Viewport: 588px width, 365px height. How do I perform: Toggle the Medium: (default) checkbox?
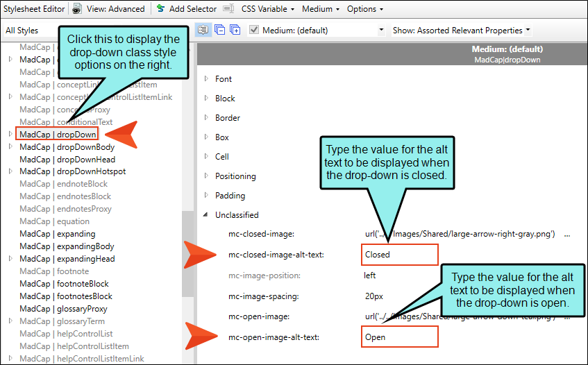coord(254,30)
